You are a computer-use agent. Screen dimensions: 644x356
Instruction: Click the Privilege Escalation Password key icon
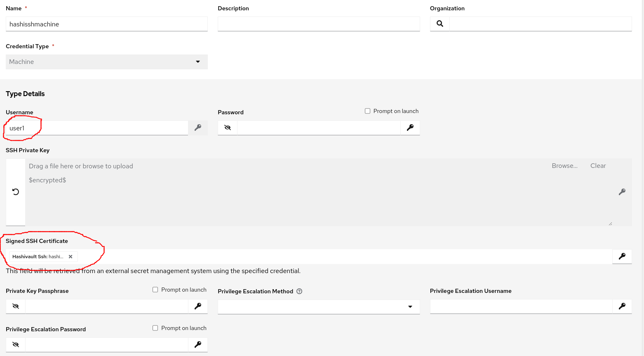tap(198, 345)
